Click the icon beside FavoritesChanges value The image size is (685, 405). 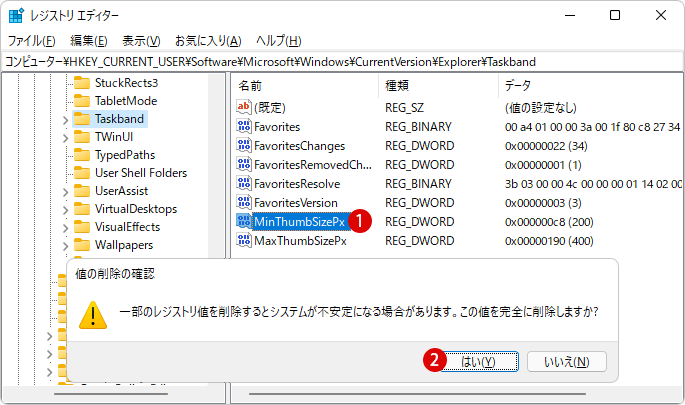tap(244, 145)
